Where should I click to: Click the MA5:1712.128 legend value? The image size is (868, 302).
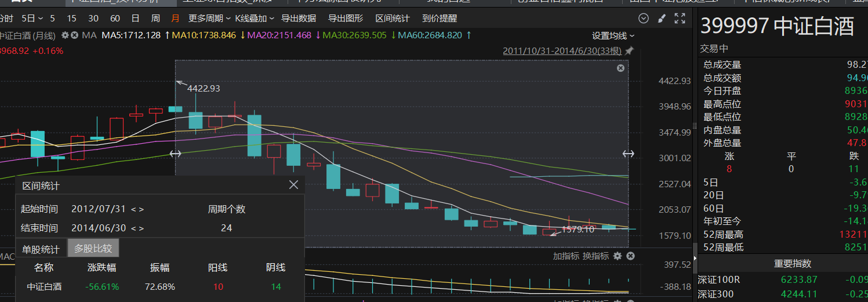tap(131, 35)
